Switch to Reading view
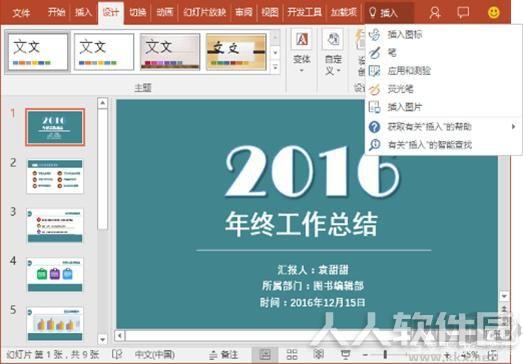 coord(319,354)
